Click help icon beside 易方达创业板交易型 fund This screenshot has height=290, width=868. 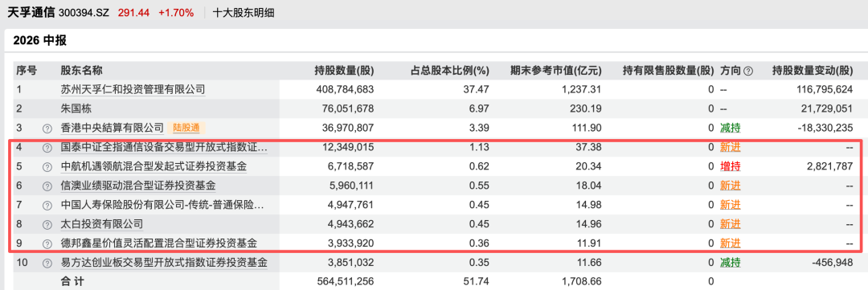47,263
